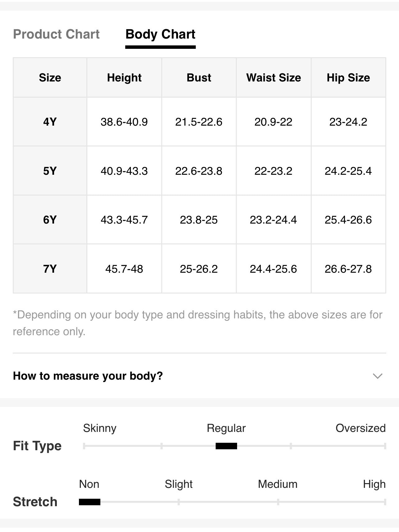Click the 7Y height value 45.7-48
399x532 pixels.
[124, 269]
